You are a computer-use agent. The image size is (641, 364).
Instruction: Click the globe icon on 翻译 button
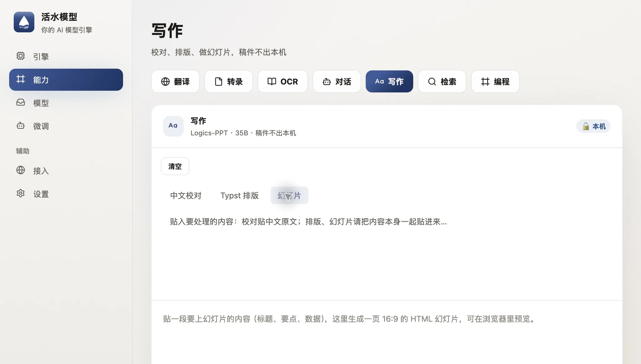tap(165, 81)
